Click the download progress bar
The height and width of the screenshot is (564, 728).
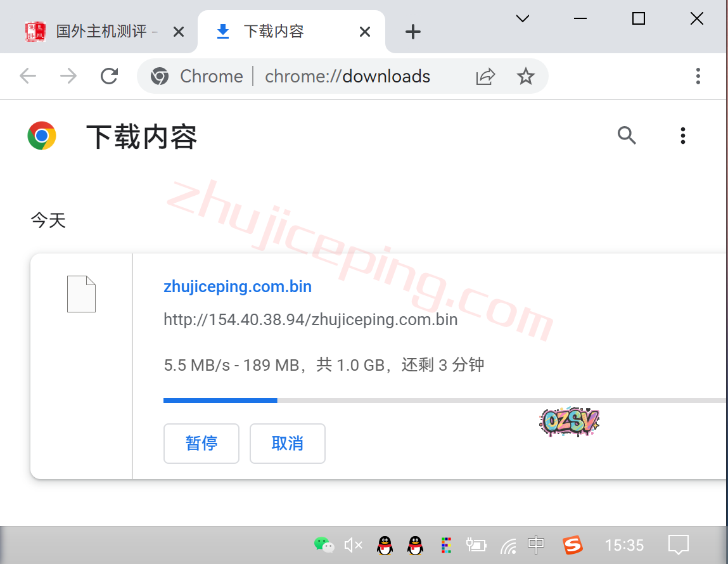click(x=444, y=401)
